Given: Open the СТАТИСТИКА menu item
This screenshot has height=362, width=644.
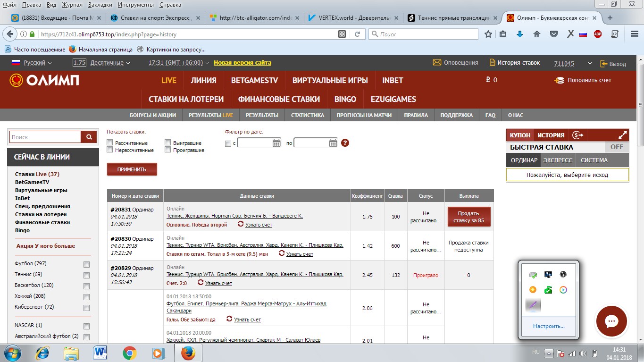Looking at the screenshot, I should pos(307,115).
